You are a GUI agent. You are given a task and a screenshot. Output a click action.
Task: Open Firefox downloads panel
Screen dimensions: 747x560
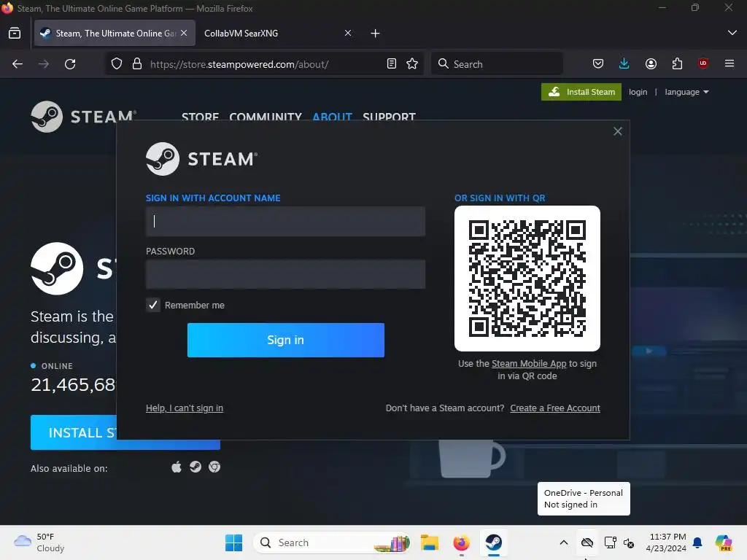point(624,64)
